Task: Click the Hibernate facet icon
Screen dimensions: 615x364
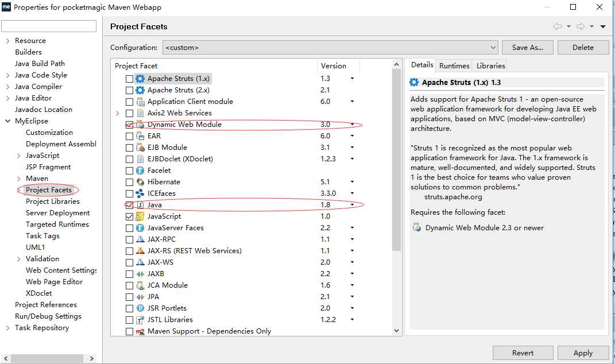Action: 140,182
